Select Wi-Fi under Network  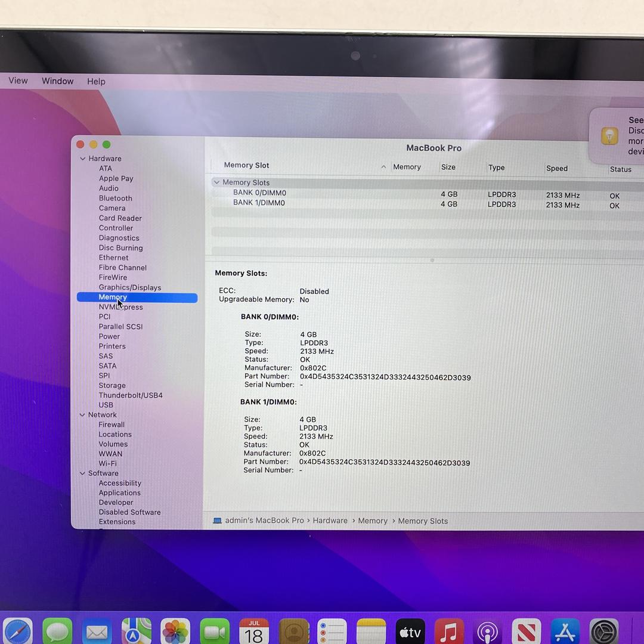click(x=107, y=463)
